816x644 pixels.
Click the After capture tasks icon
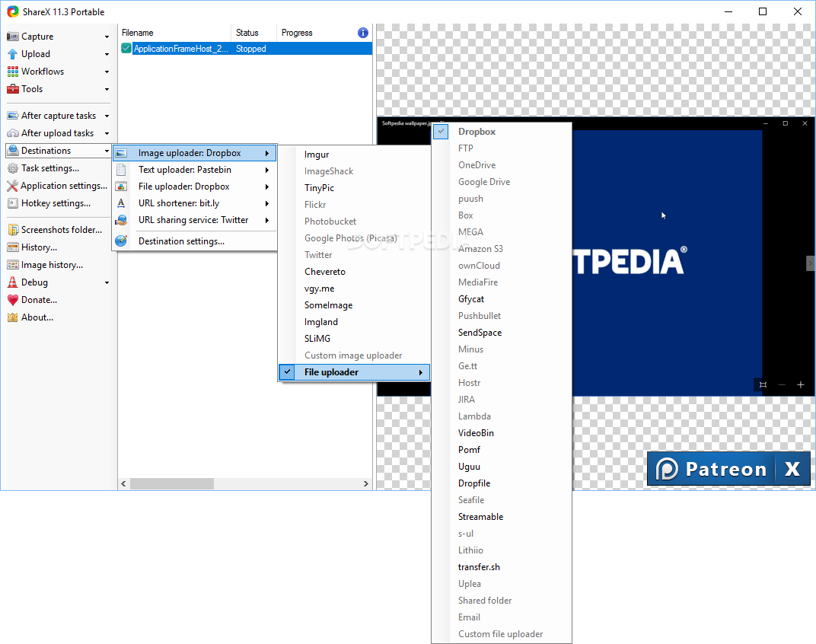click(x=12, y=116)
